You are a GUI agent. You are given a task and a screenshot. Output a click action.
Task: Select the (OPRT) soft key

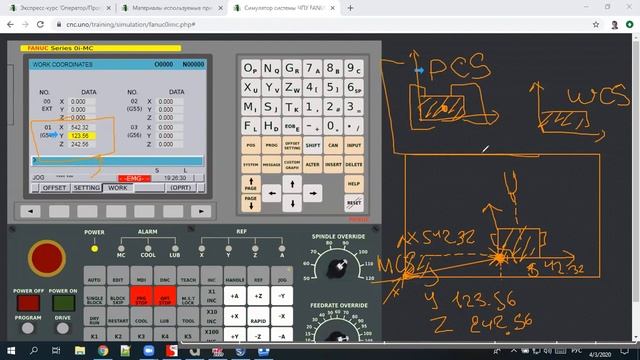(x=181, y=188)
